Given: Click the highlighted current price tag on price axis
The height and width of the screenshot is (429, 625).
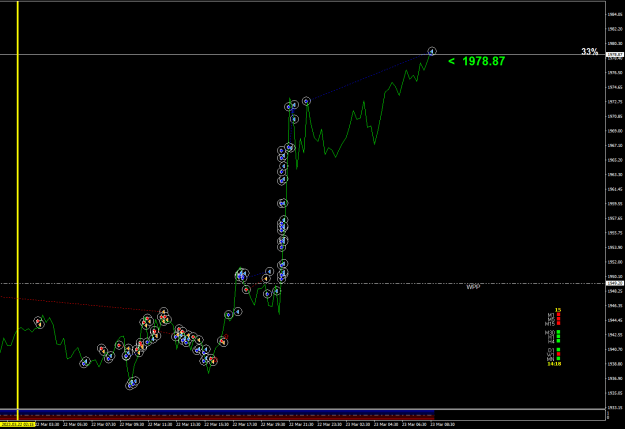Looking at the screenshot, I should tap(615, 55).
